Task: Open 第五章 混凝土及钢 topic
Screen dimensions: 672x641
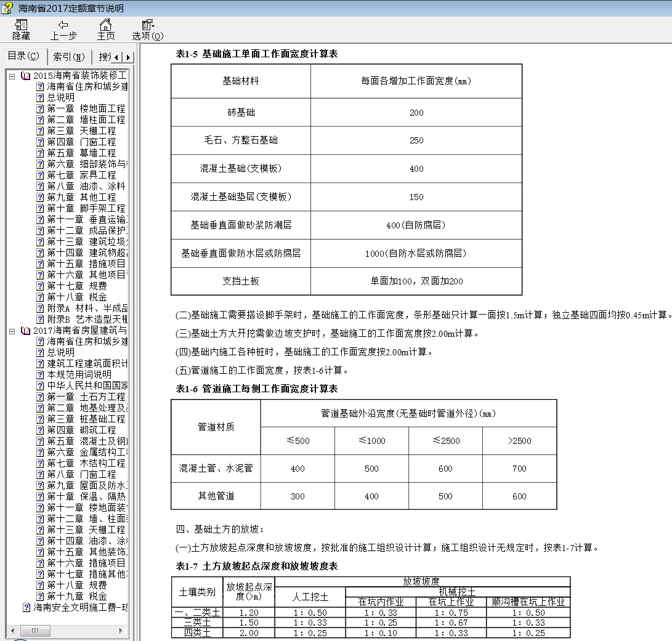Action: (87, 441)
